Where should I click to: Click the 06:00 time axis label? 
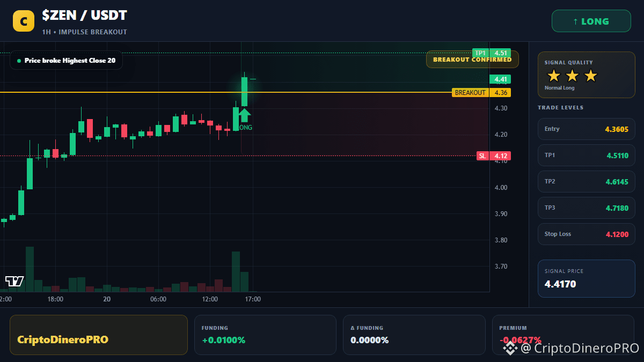(158, 299)
